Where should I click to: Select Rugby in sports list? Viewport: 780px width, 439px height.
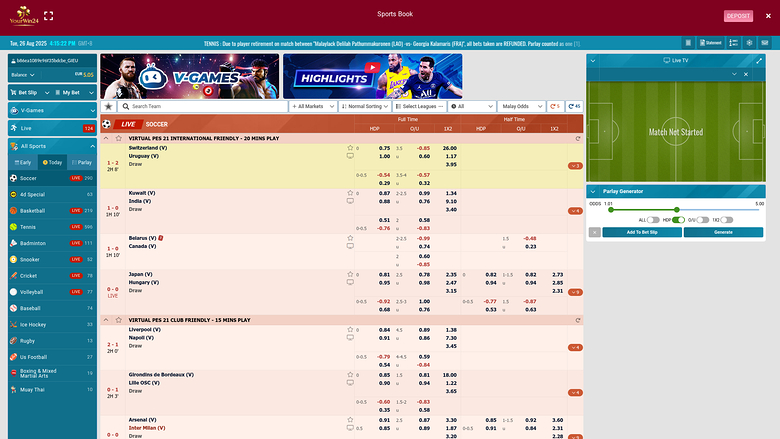pos(52,341)
